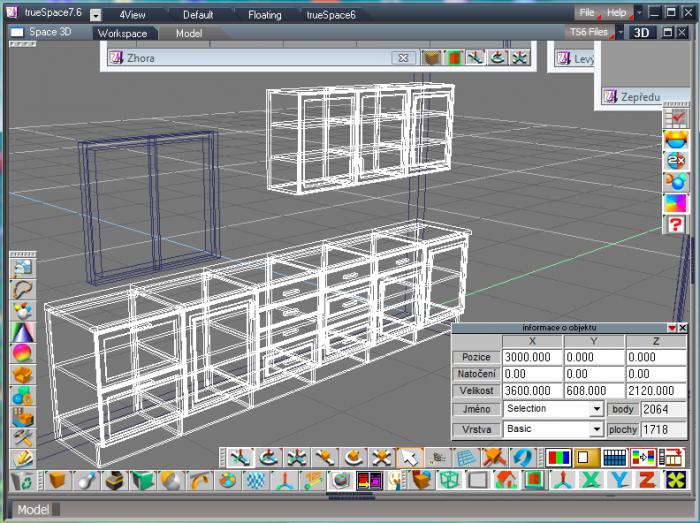
Task: Toggle the 3D view mode button
Action: tap(642, 32)
